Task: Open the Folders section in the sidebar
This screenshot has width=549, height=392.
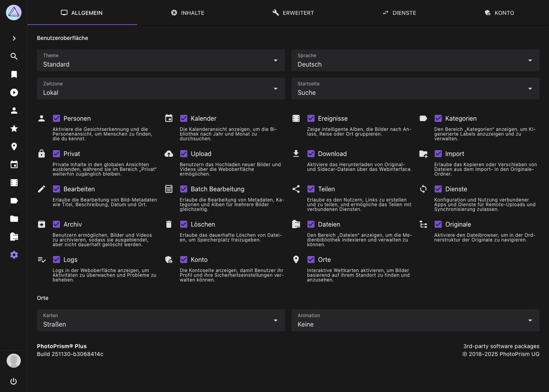Action: tap(13, 218)
